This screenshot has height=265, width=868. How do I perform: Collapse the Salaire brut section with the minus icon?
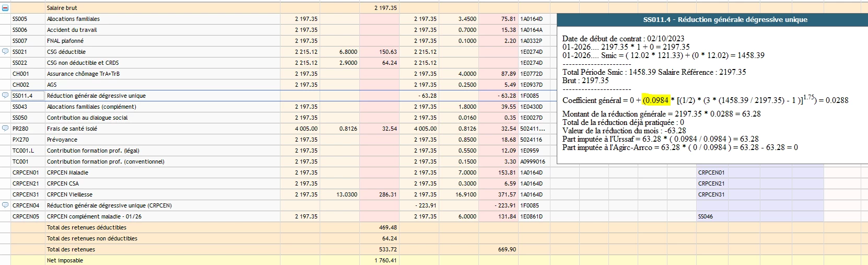5,8
